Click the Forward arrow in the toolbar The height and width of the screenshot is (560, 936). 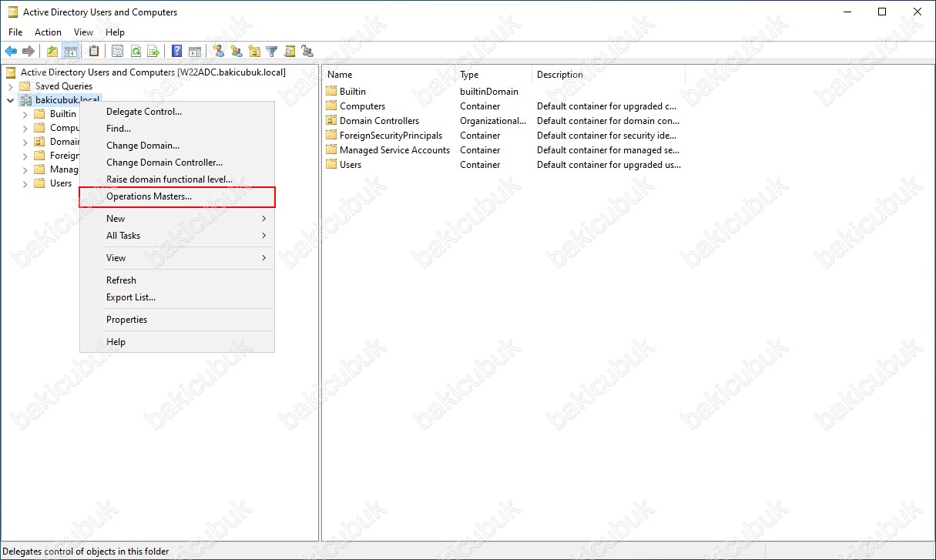(29, 52)
